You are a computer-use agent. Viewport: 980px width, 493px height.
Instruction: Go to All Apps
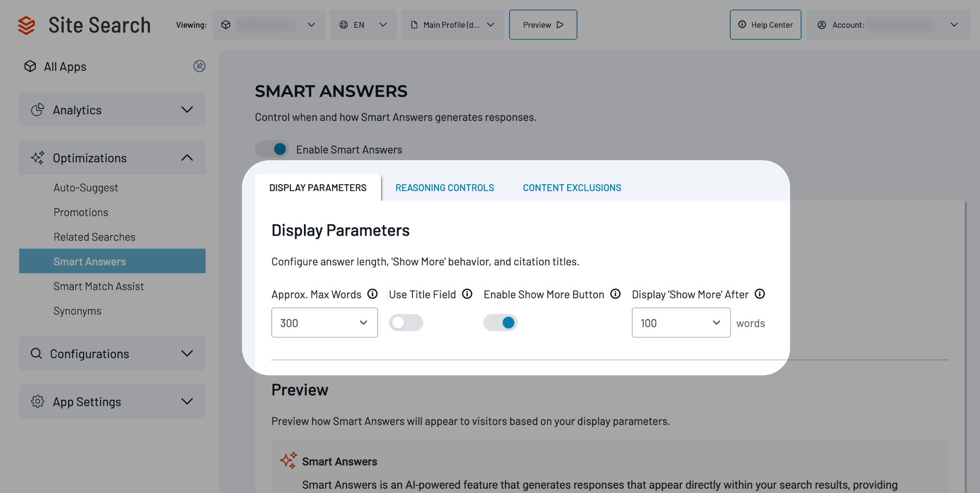pyautogui.click(x=65, y=66)
